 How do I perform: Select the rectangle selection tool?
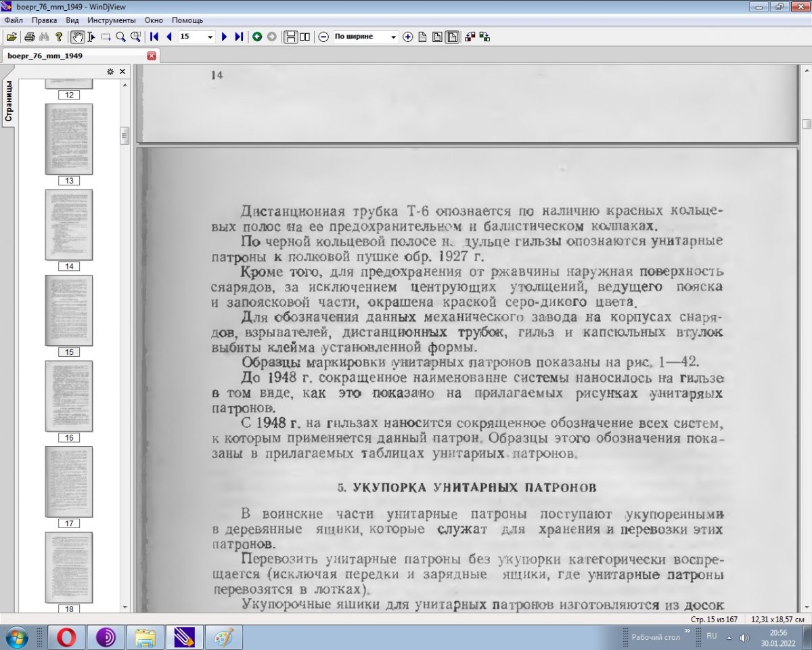pyautogui.click(x=106, y=37)
